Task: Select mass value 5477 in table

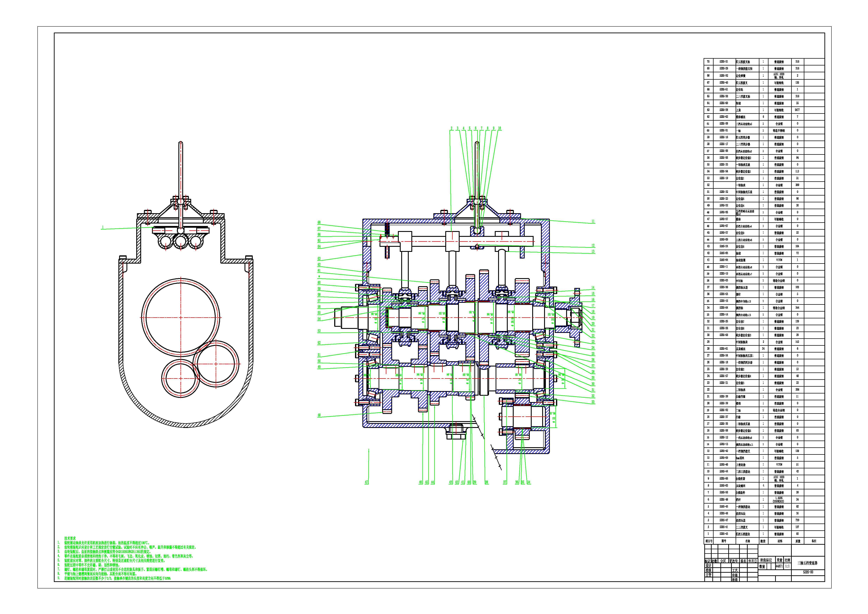Action: click(x=797, y=110)
